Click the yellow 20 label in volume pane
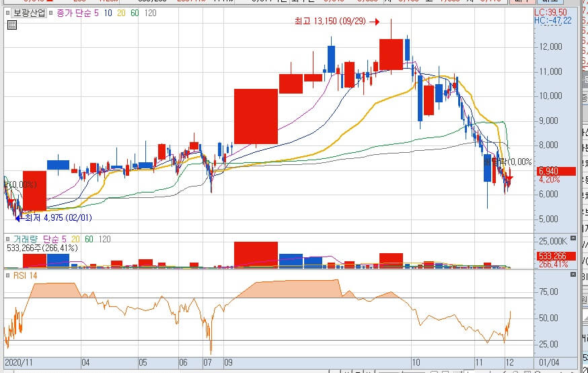The height and width of the screenshot is (373, 588). 76,239
